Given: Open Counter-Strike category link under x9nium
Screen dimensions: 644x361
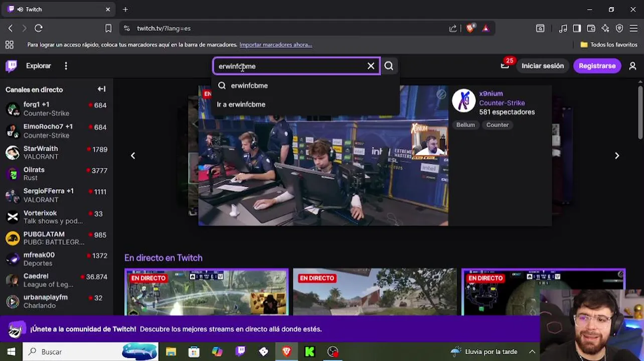Looking at the screenshot, I should 502,103.
